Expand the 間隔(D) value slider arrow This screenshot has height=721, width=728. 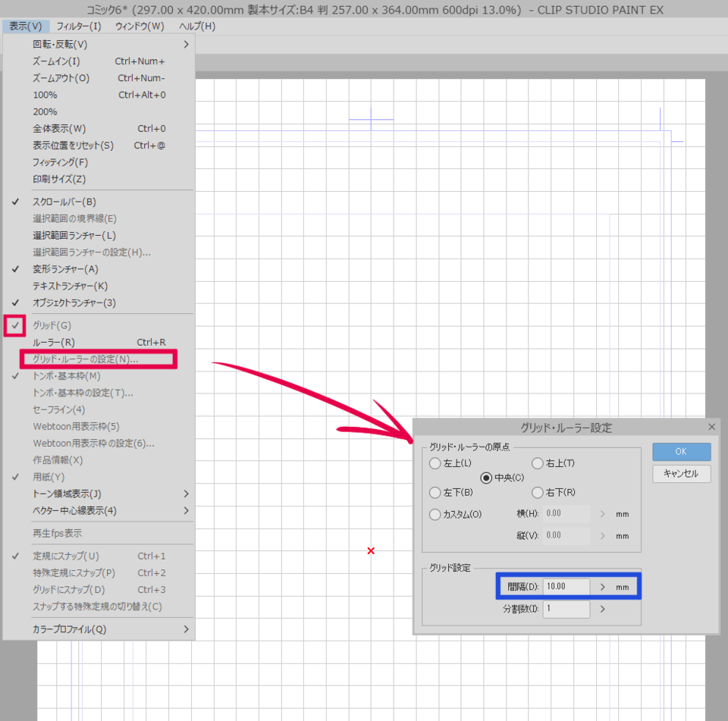click(x=603, y=587)
